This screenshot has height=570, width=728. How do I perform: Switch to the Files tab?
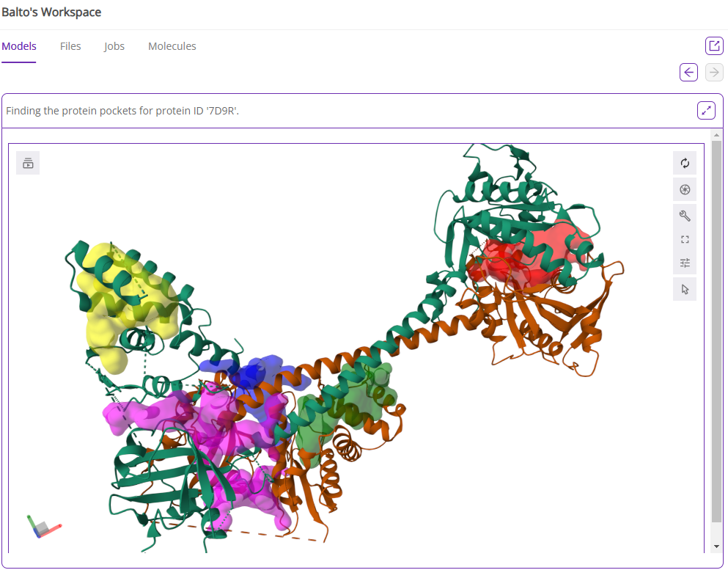tap(70, 46)
